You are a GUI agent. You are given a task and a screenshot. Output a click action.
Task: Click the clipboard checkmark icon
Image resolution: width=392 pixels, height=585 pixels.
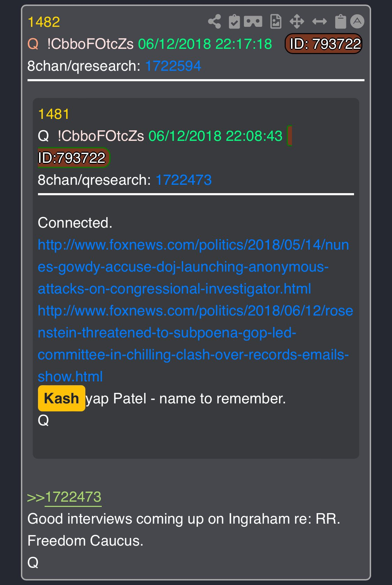[x=234, y=22]
